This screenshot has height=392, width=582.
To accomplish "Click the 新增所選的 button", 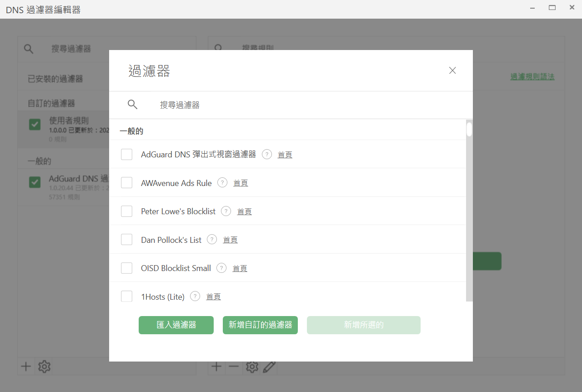I will point(364,325).
